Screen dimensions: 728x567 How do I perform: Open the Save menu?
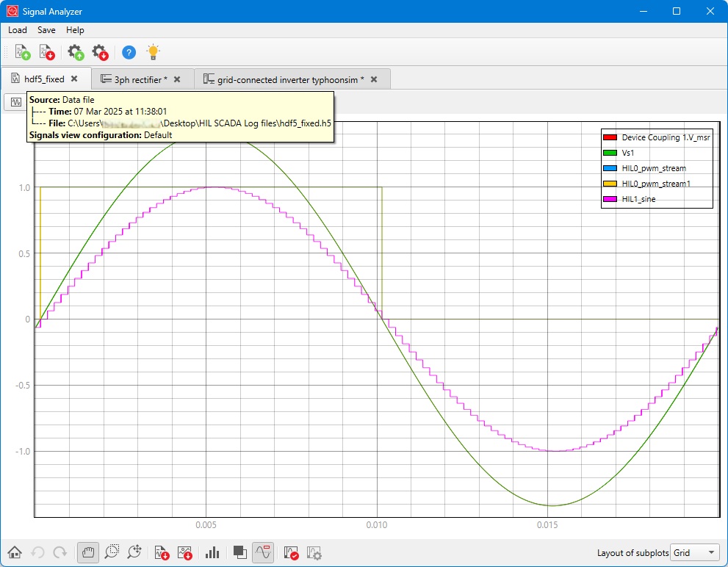coord(46,30)
